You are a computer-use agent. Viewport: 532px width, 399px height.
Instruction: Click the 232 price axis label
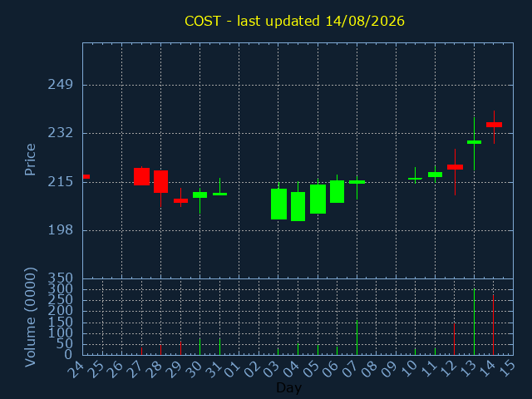point(61,133)
